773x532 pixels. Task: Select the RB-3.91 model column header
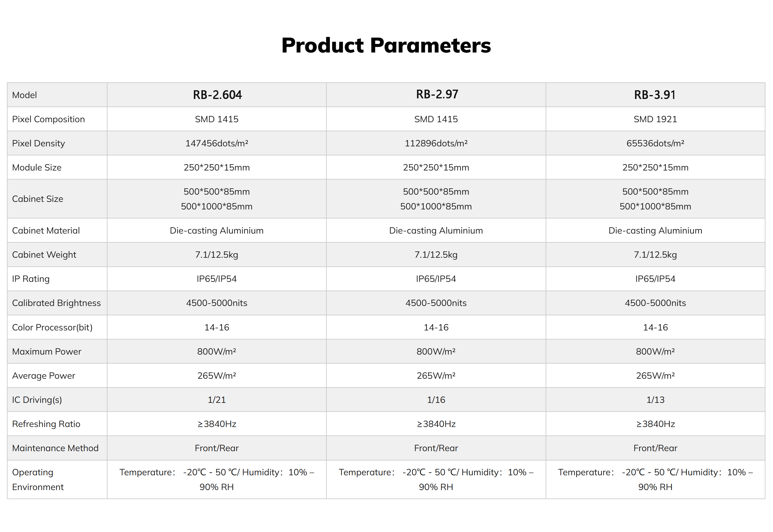click(655, 95)
